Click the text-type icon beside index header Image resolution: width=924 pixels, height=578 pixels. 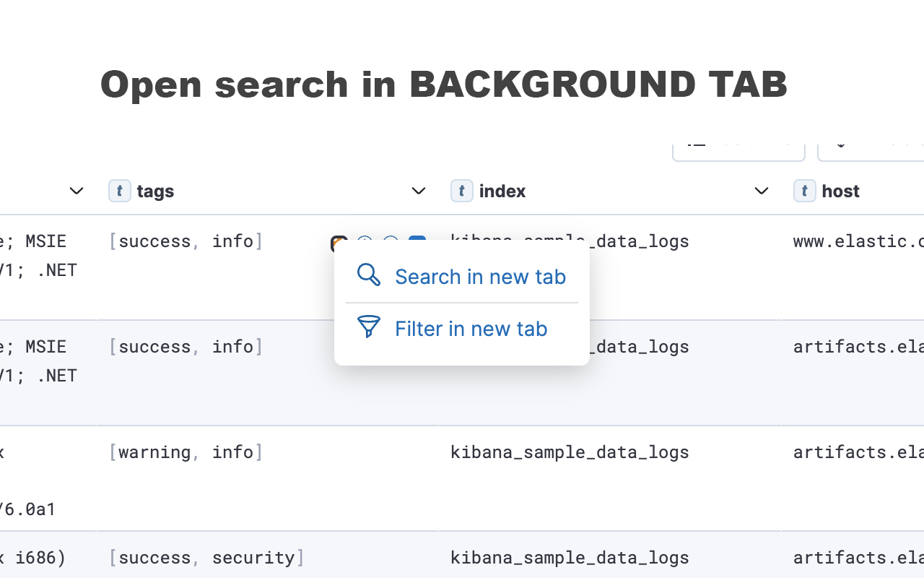coord(461,191)
